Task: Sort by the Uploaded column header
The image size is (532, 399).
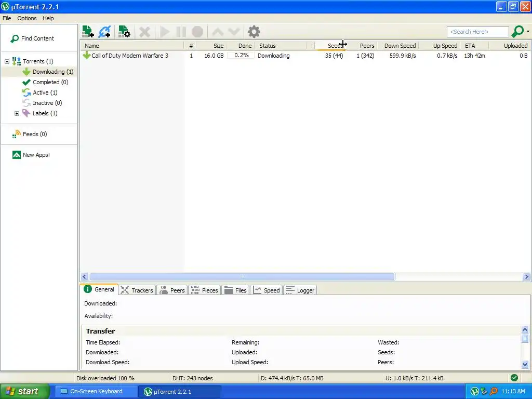Action: click(x=510, y=46)
